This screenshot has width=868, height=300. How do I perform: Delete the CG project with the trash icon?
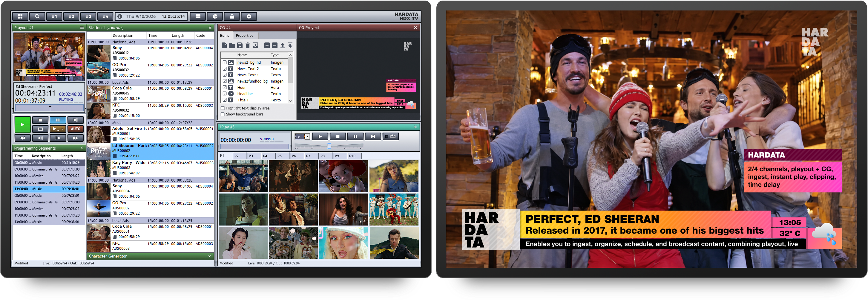(x=247, y=45)
